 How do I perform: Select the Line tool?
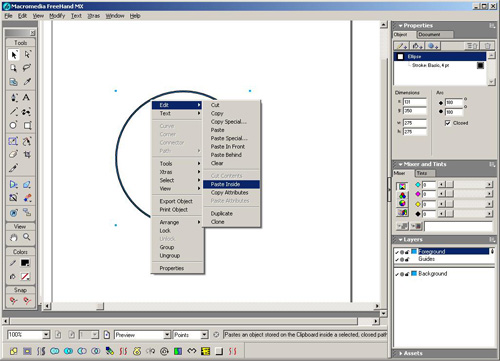tap(13, 111)
